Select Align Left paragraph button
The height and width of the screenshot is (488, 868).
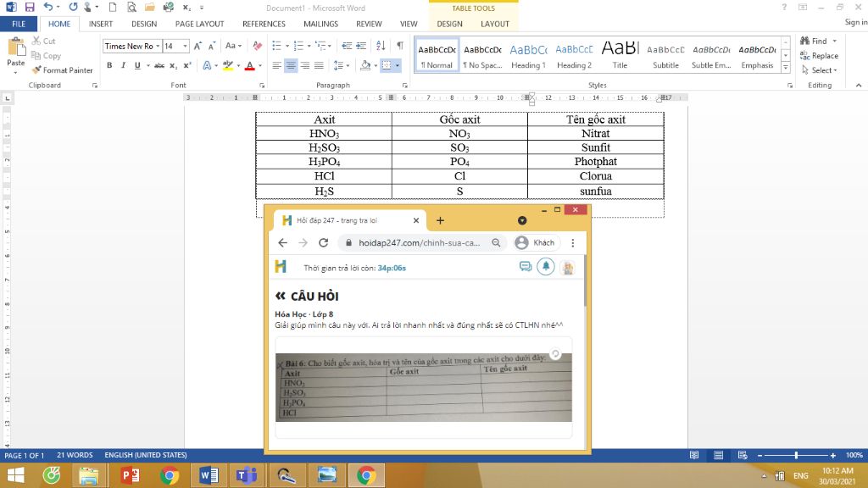click(277, 65)
